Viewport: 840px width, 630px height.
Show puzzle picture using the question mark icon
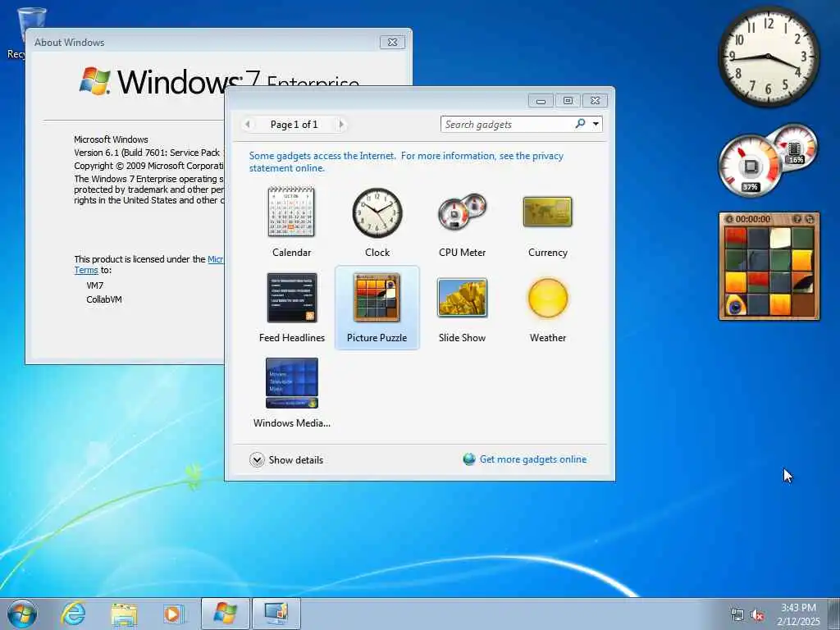click(x=797, y=218)
